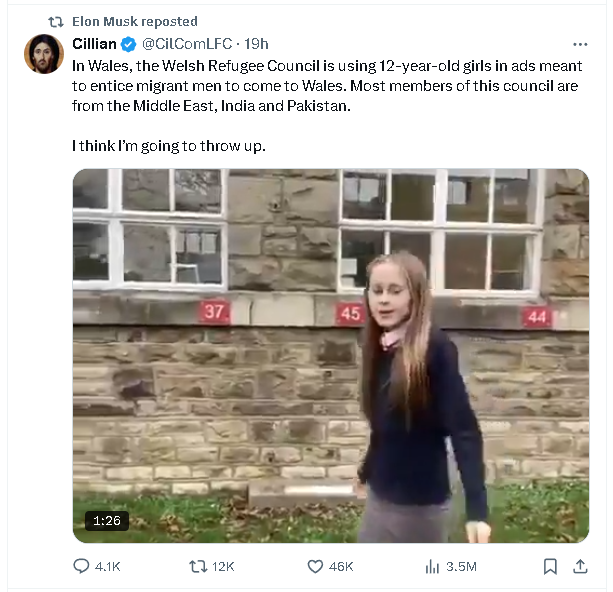Click the blue verified checkmark badge
This screenshot has height=592, width=613.
[x=128, y=44]
